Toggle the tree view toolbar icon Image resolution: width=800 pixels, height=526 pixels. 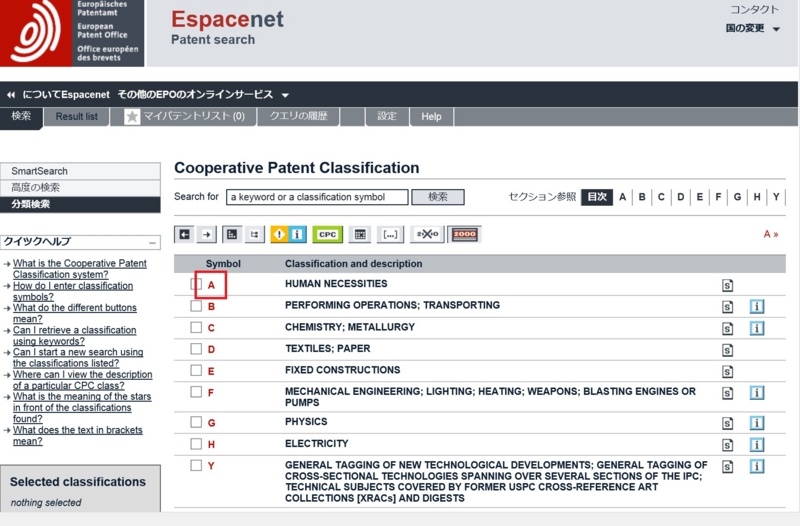pyautogui.click(x=254, y=235)
